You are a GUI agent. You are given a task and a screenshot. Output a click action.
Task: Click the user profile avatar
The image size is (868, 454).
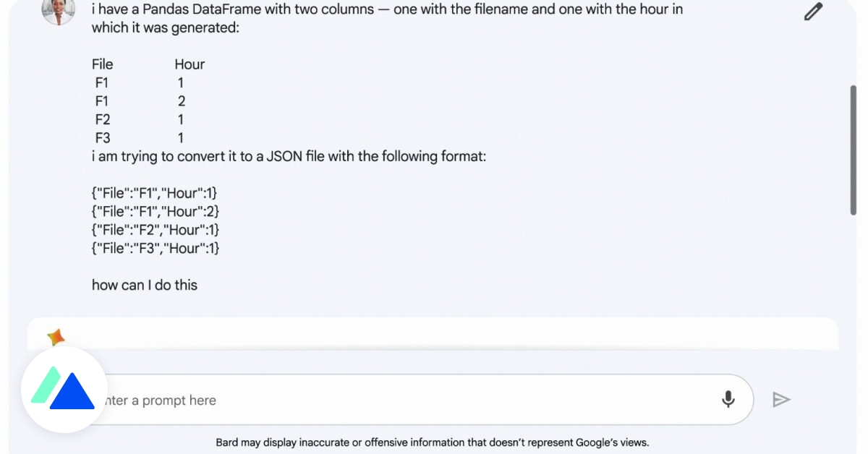(59, 10)
